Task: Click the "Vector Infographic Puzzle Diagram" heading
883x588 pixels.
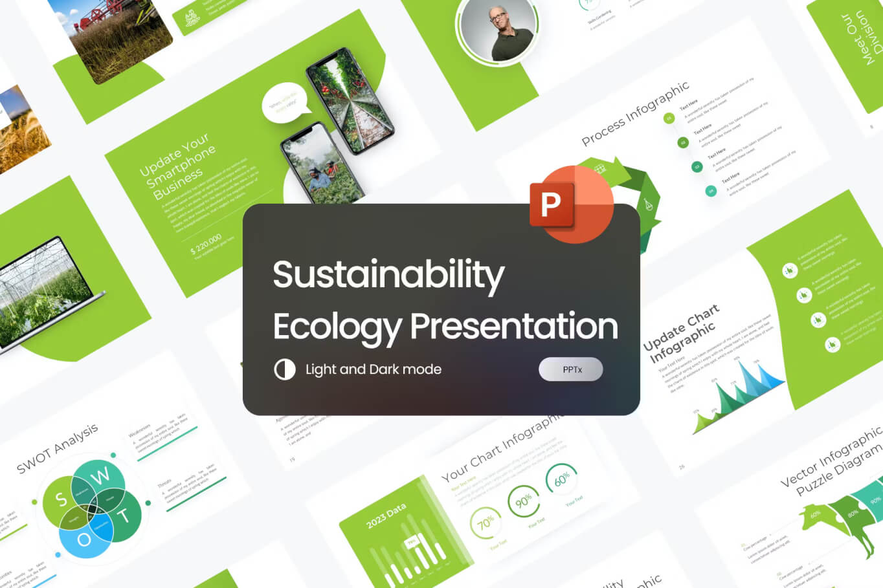Action: 833,461
